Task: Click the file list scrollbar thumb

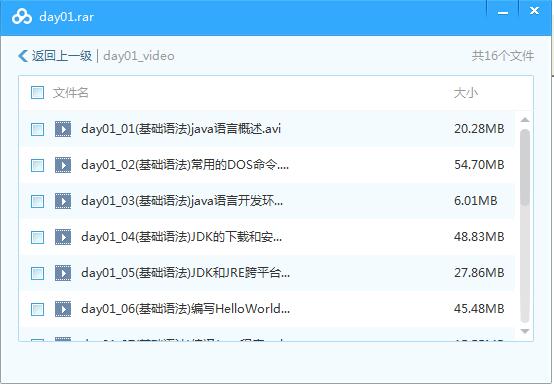Action: coord(525,167)
